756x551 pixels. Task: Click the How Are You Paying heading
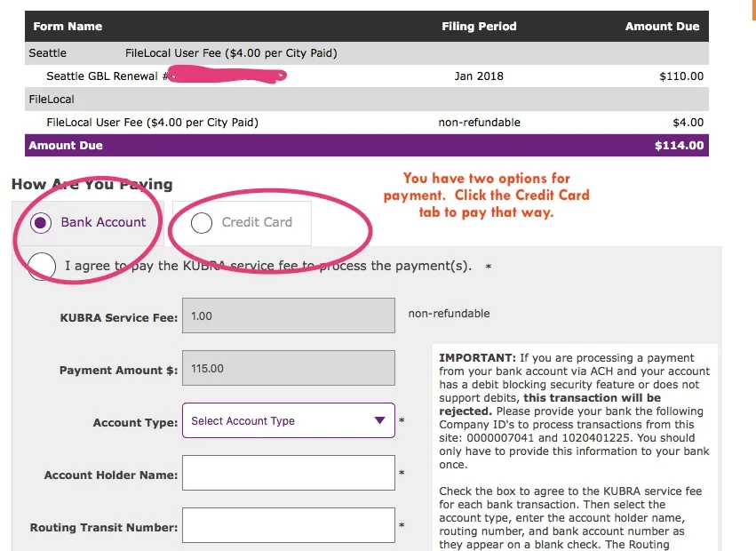tap(92, 184)
